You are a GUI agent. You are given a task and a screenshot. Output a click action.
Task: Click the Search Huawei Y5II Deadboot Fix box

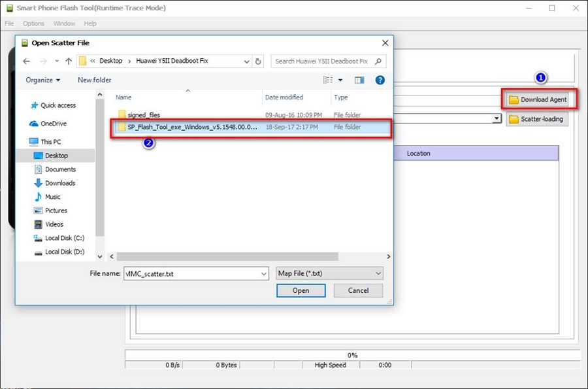(323, 61)
